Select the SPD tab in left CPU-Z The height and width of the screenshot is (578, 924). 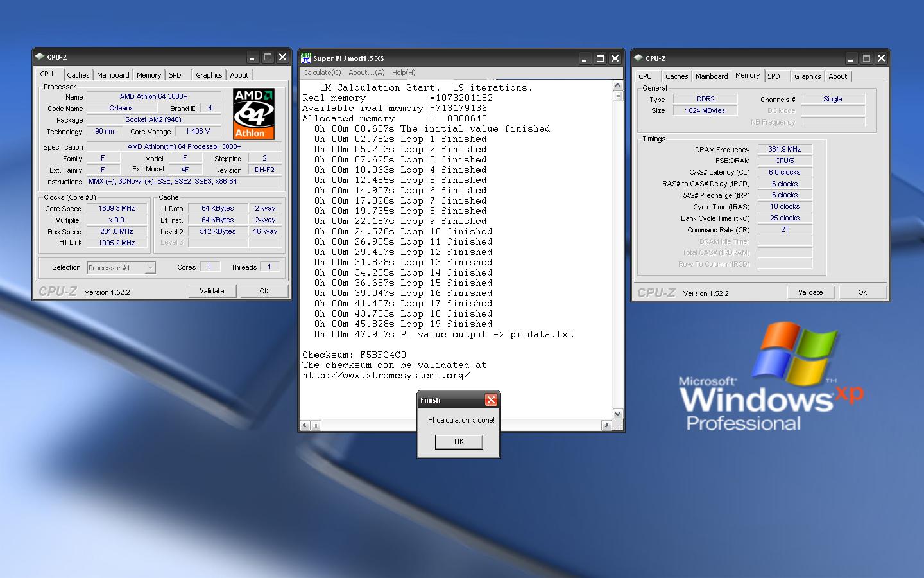click(x=175, y=75)
